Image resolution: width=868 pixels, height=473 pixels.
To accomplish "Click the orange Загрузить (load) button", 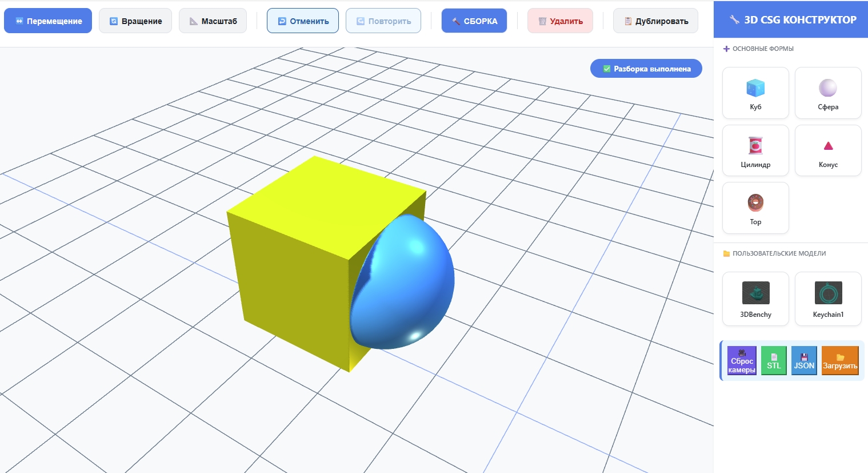I will (840, 361).
